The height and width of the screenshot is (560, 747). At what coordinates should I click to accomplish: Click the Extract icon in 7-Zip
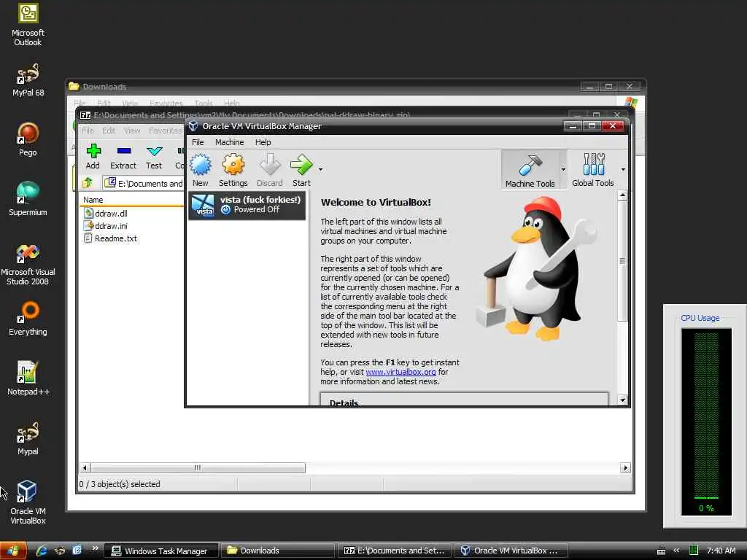123,156
